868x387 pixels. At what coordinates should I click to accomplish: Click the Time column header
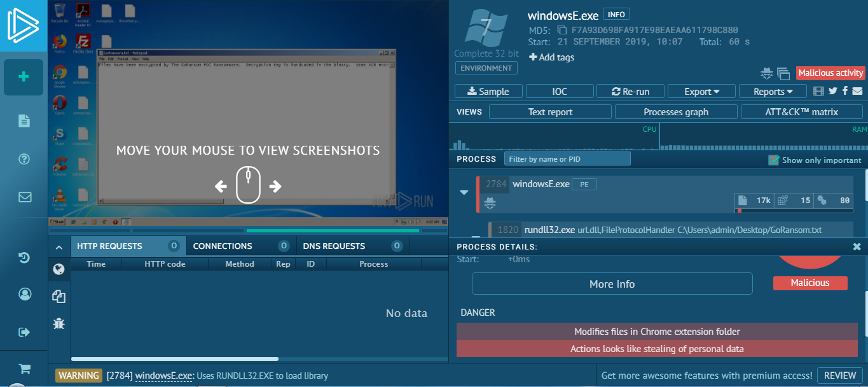pos(96,264)
